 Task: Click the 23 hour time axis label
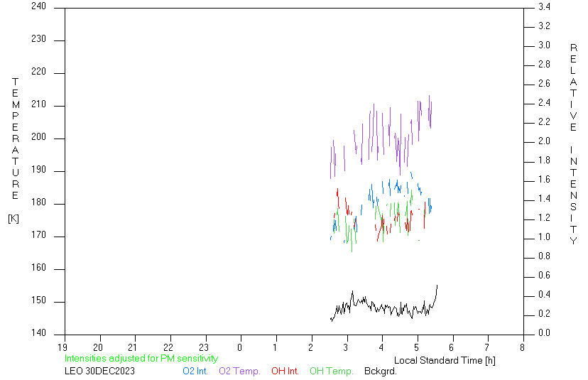click(204, 347)
